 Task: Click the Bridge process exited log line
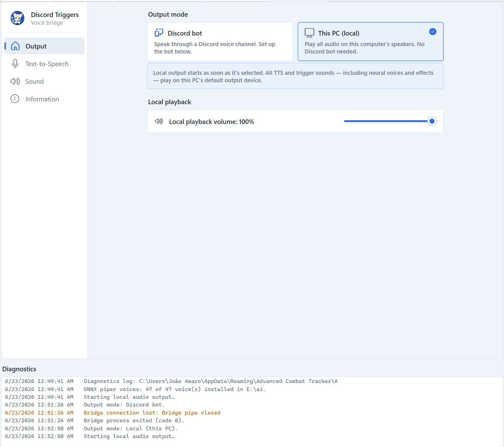pyautogui.click(x=94, y=420)
